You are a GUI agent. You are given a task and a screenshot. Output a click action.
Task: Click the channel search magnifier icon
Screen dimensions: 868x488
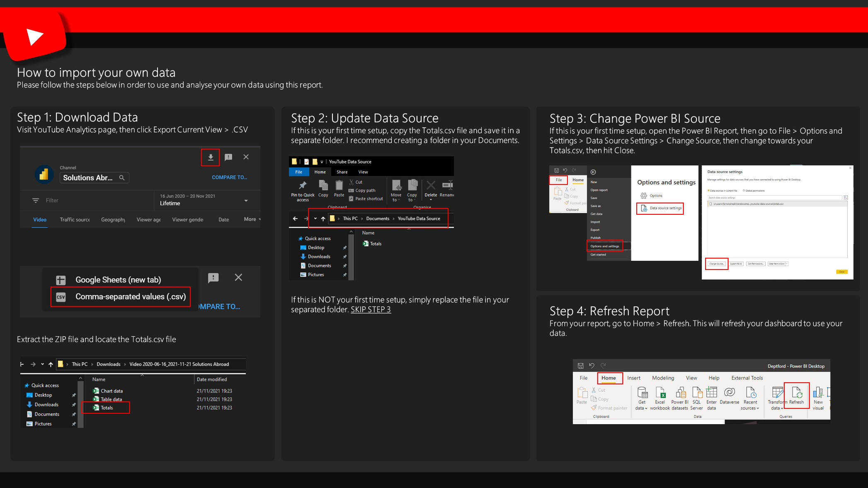[122, 178]
